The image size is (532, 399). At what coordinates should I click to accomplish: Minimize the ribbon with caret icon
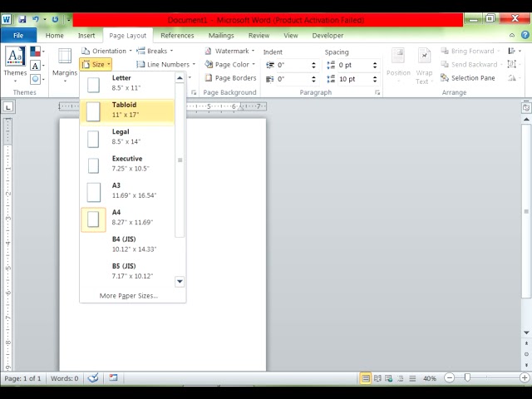pyautogui.click(x=512, y=35)
